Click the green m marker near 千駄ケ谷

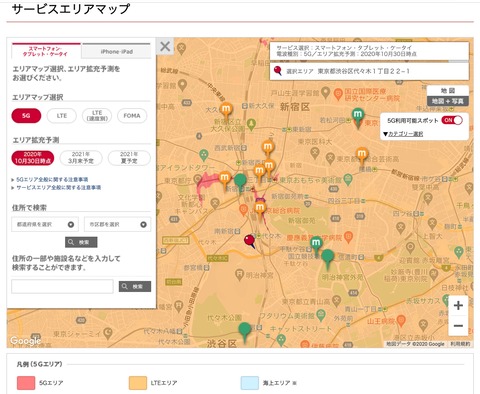pyautogui.click(x=316, y=244)
